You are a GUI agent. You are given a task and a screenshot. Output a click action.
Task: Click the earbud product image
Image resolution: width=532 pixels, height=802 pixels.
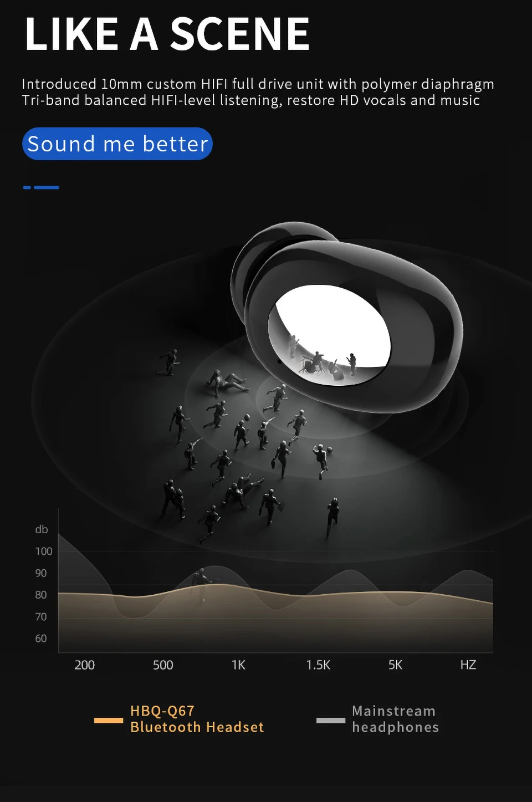347,317
